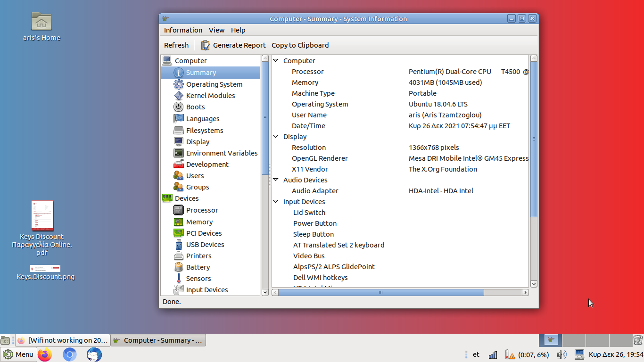
Task: Open the Filesystems drive icon
Action: [x=179, y=131]
